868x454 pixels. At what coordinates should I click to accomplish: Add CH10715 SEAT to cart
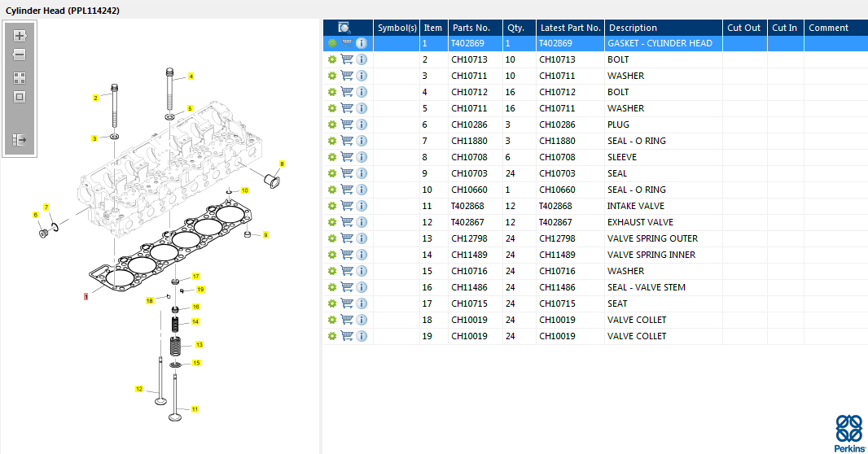[347, 303]
